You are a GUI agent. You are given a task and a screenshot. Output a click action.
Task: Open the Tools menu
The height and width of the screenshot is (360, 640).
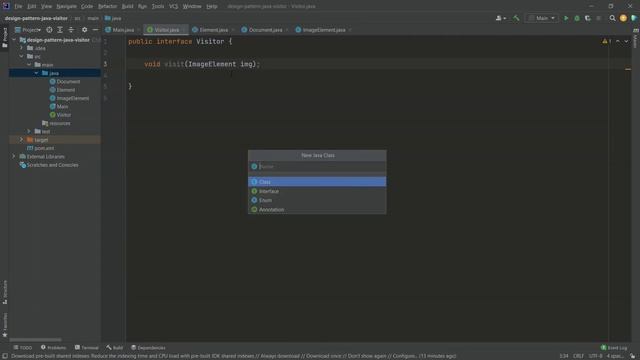(x=158, y=6)
